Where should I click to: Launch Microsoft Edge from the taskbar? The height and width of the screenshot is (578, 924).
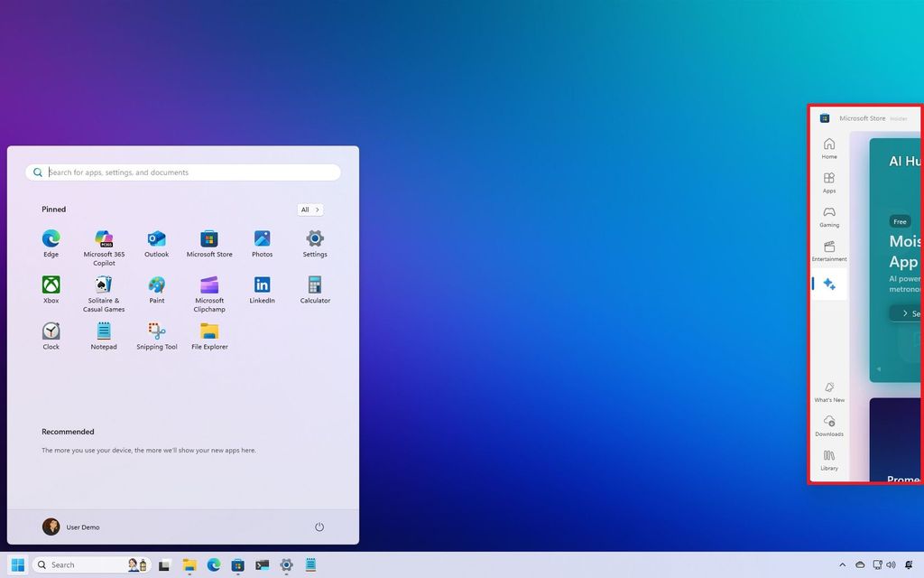pyautogui.click(x=213, y=564)
